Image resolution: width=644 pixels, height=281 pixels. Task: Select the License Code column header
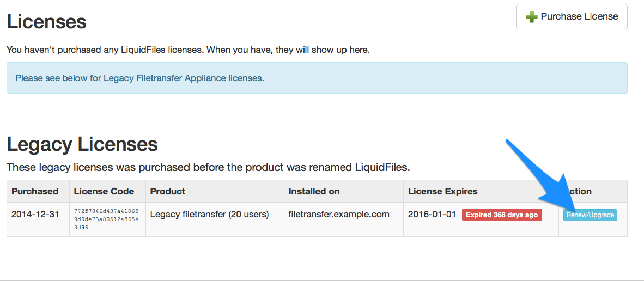click(104, 191)
